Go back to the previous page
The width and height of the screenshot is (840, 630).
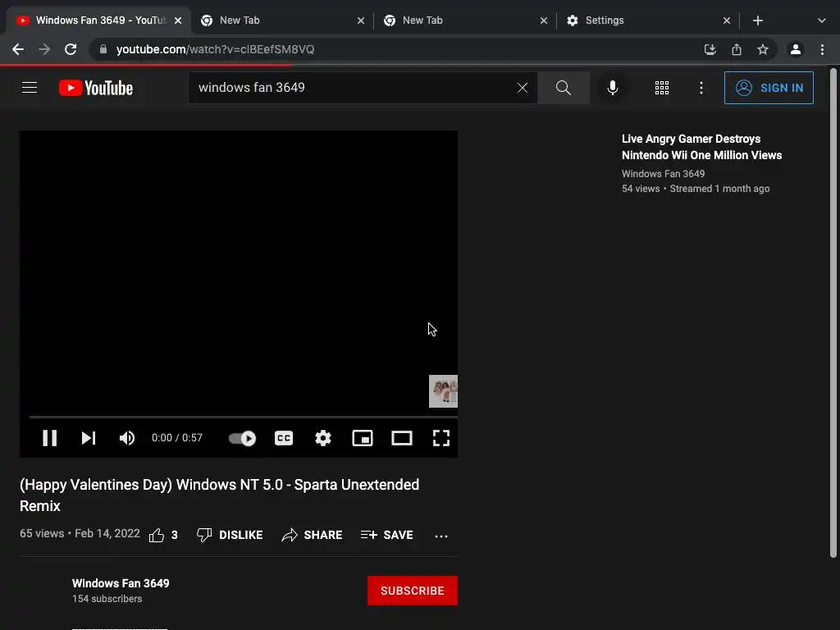pos(18,49)
